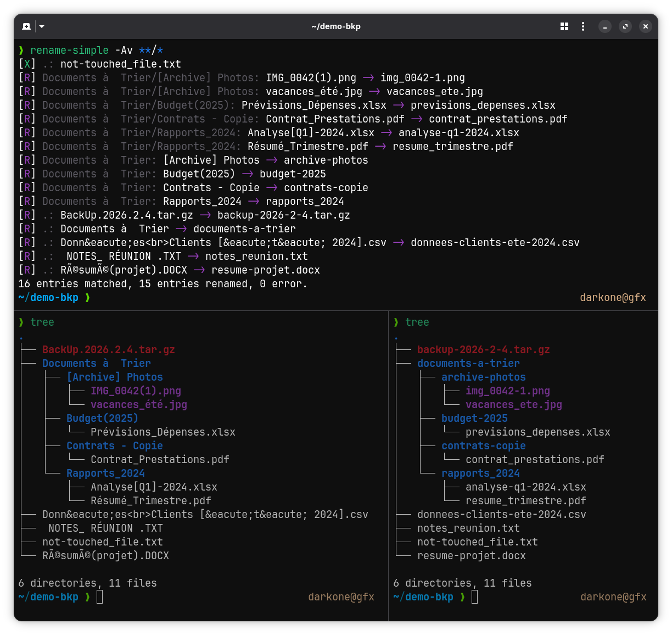This screenshot has width=672, height=635.
Task: Click 'Contrats - Copie' folder in left tree
Action: tap(115, 446)
